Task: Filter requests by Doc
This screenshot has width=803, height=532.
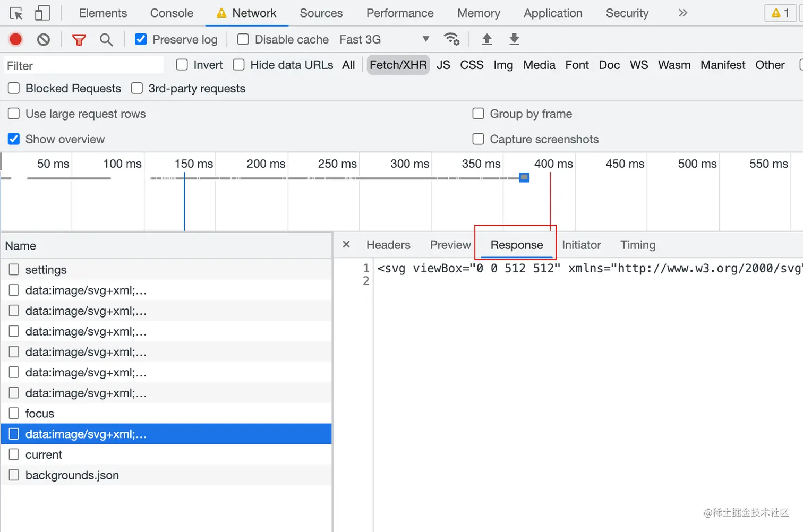Action: click(609, 65)
